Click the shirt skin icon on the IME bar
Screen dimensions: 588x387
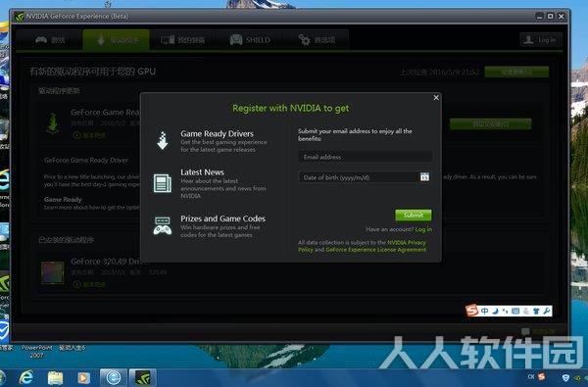click(536, 311)
